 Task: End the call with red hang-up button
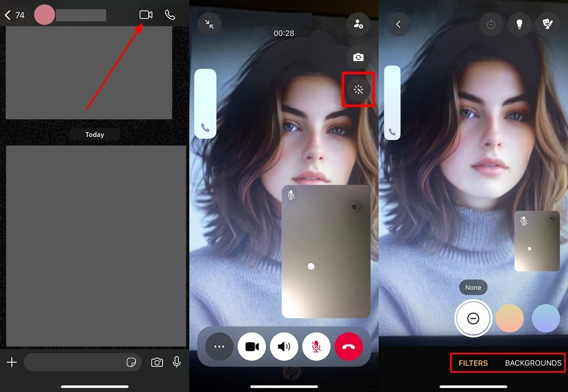pyautogui.click(x=349, y=347)
